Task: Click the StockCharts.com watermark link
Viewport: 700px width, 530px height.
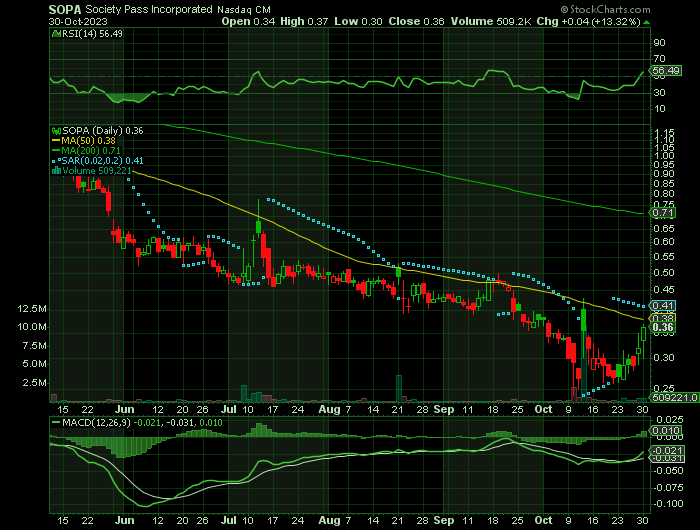Action: (605, 9)
